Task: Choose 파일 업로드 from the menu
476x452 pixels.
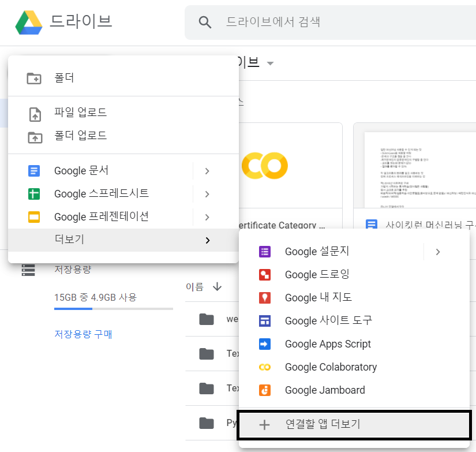Action: (123, 112)
